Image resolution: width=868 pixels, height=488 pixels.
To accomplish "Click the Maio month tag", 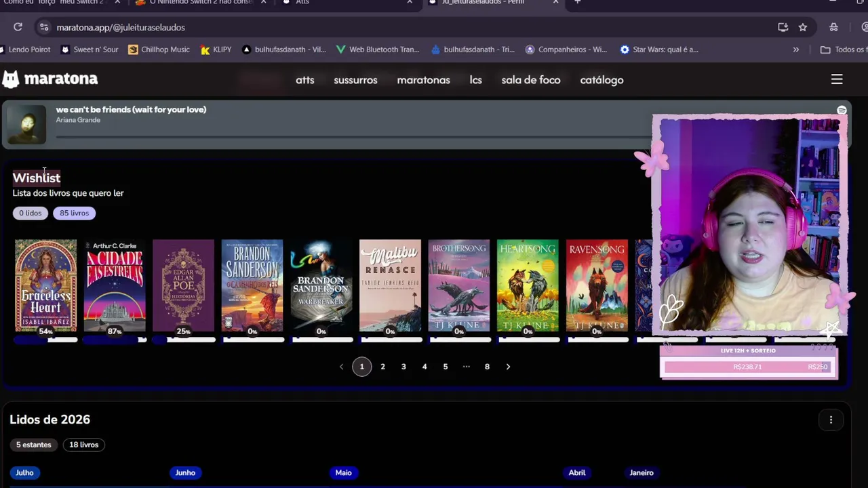I will [344, 472].
